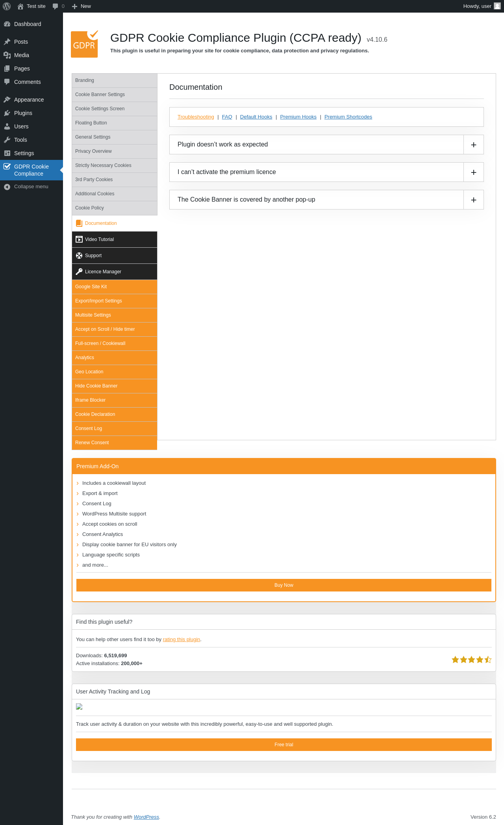
Task: Open Cookie Settings Screen tab
Action: (115, 109)
